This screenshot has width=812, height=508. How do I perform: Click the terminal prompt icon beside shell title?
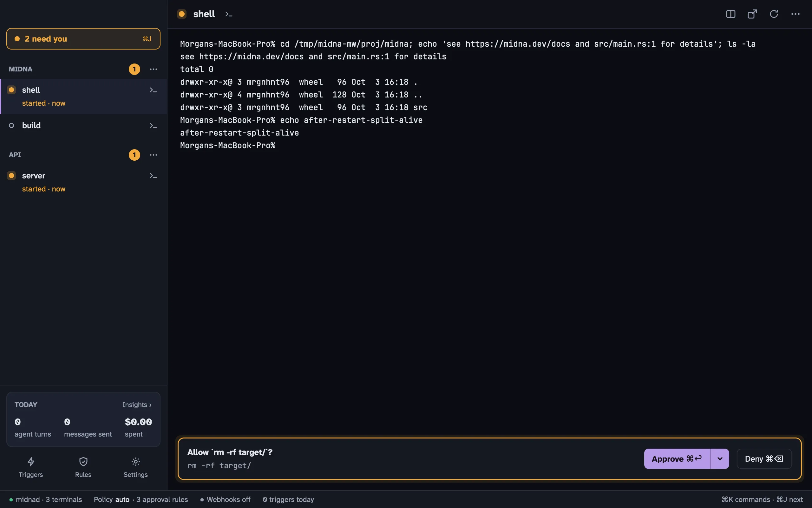pos(228,14)
